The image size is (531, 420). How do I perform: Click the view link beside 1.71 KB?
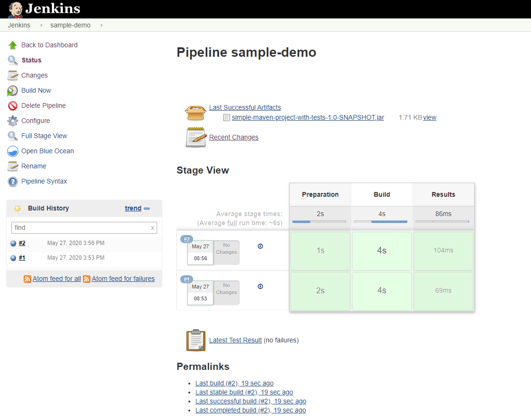coord(430,117)
